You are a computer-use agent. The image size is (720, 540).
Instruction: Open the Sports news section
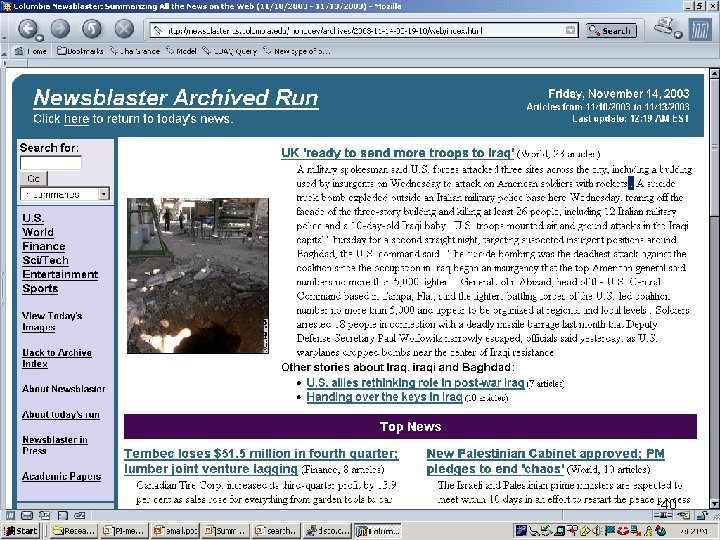coord(40,289)
